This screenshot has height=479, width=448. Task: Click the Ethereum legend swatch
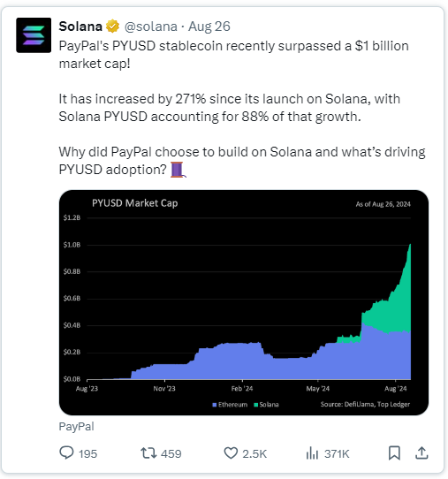click(215, 405)
